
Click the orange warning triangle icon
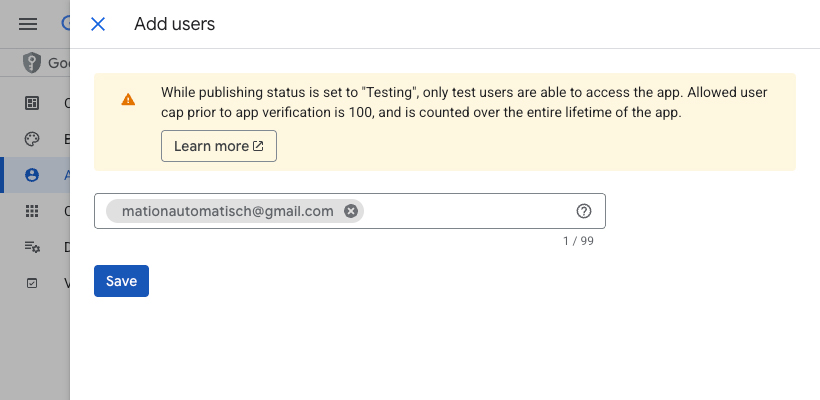(x=128, y=99)
